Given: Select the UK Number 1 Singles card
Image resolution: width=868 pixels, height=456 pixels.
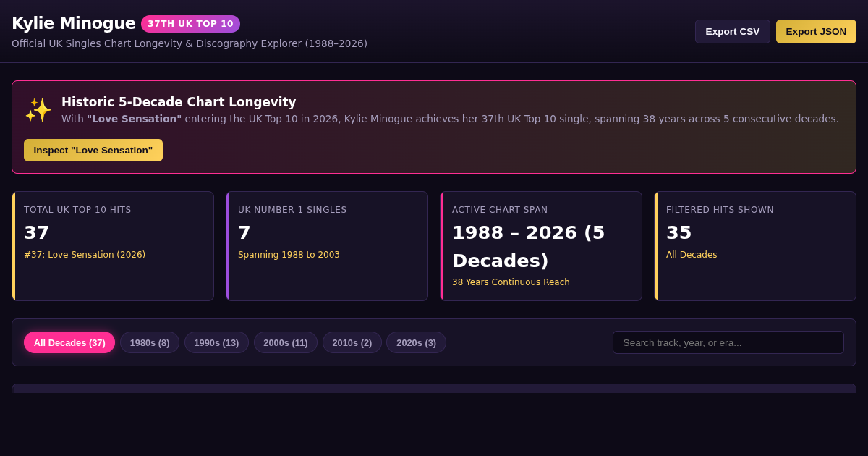Looking at the screenshot, I should click(327, 246).
